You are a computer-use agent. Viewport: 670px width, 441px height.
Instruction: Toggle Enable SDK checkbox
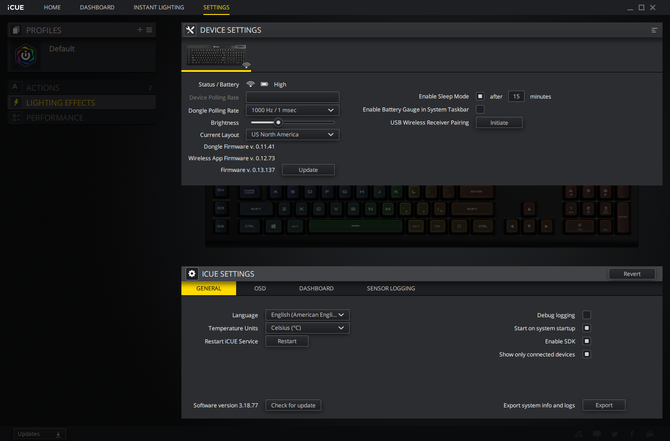587,341
